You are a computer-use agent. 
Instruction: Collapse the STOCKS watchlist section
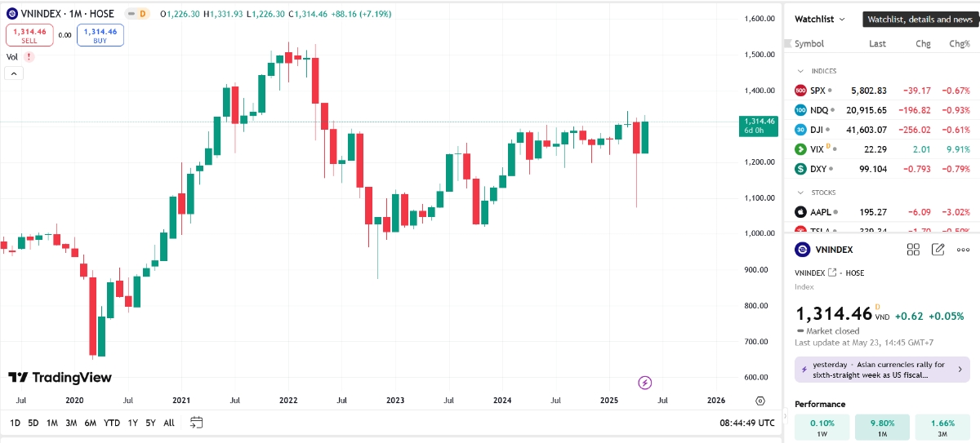pos(801,193)
